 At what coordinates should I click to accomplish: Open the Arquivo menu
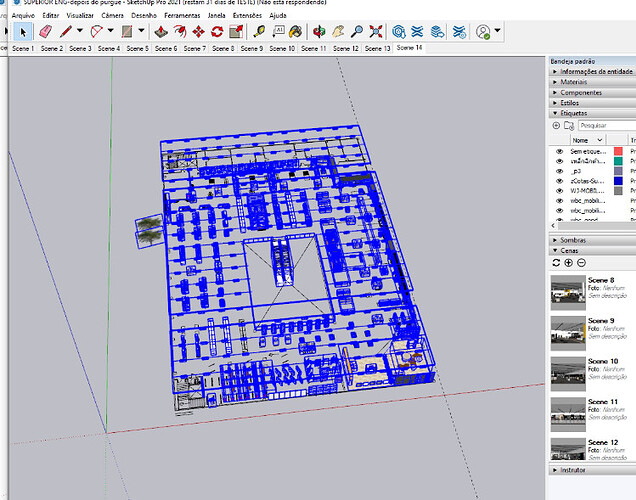pyautogui.click(x=23, y=15)
